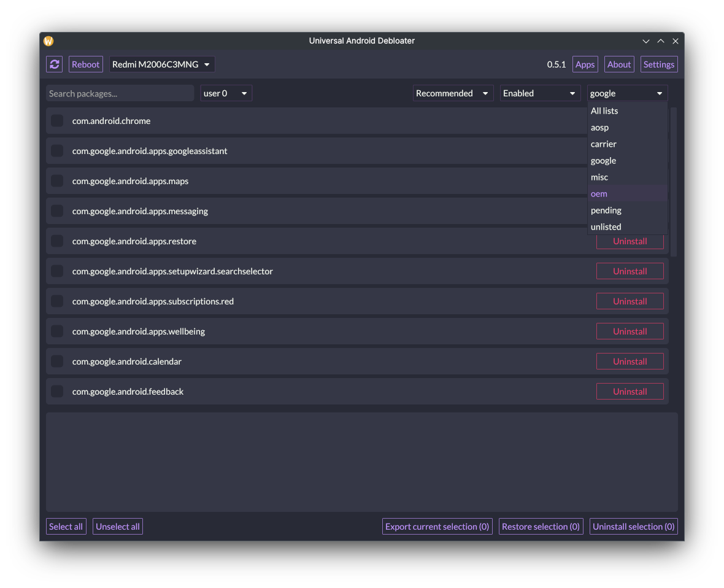Click the com.google.android.apps.wellbeing package name
The image size is (724, 588).
tap(139, 331)
